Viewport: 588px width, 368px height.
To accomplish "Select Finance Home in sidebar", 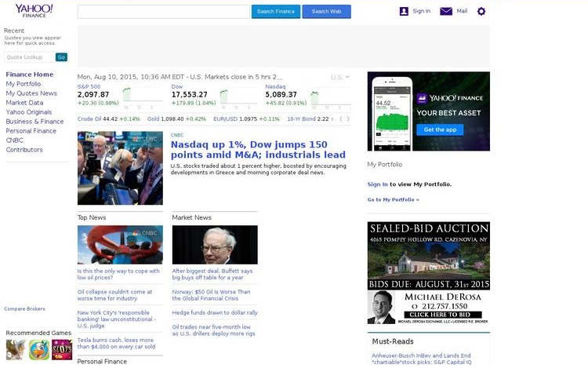I will (x=30, y=75).
